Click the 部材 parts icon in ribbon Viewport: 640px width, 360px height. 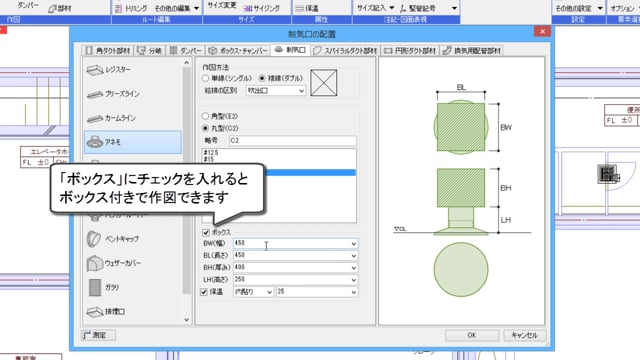click(52, 8)
